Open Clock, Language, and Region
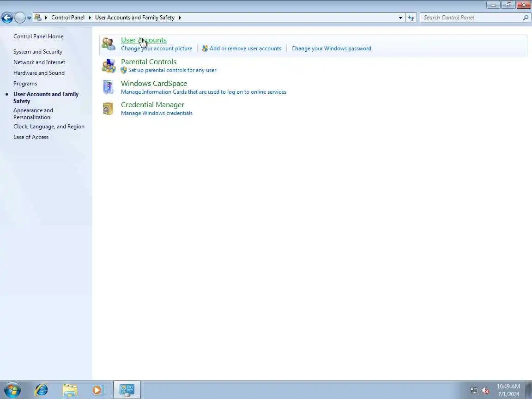Viewport: 532px width, 399px height. [49, 127]
